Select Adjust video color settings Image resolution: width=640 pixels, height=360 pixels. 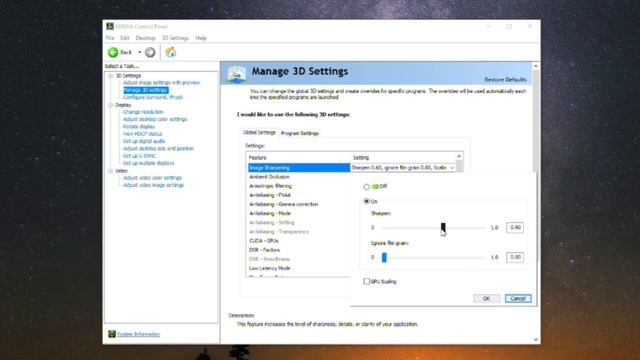click(x=152, y=178)
